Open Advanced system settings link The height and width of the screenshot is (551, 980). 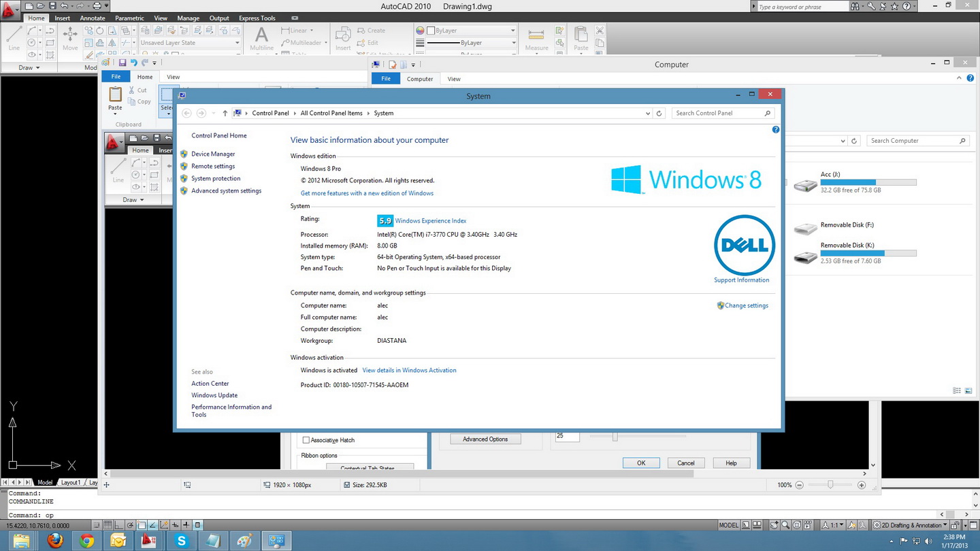pyautogui.click(x=226, y=191)
